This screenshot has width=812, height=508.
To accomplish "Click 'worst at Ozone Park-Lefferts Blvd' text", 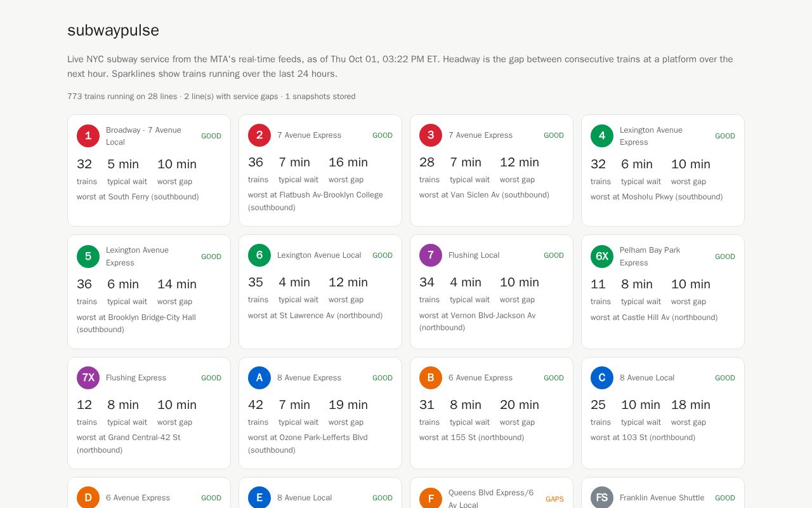I will pyautogui.click(x=308, y=438).
